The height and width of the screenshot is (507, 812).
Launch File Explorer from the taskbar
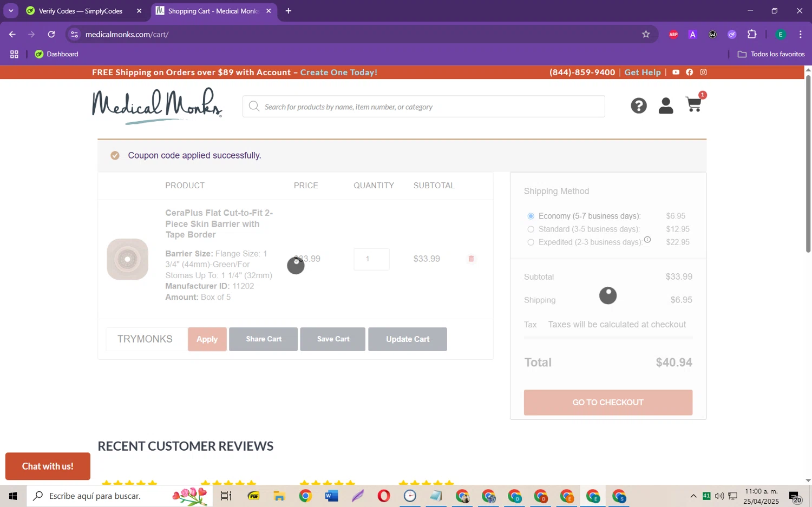(279, 496)
